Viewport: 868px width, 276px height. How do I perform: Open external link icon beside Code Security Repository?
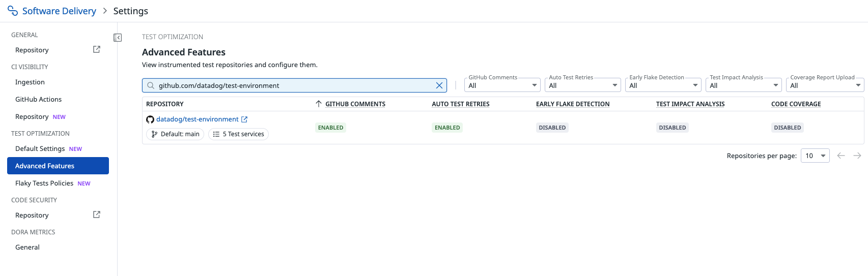coord(97,214)
